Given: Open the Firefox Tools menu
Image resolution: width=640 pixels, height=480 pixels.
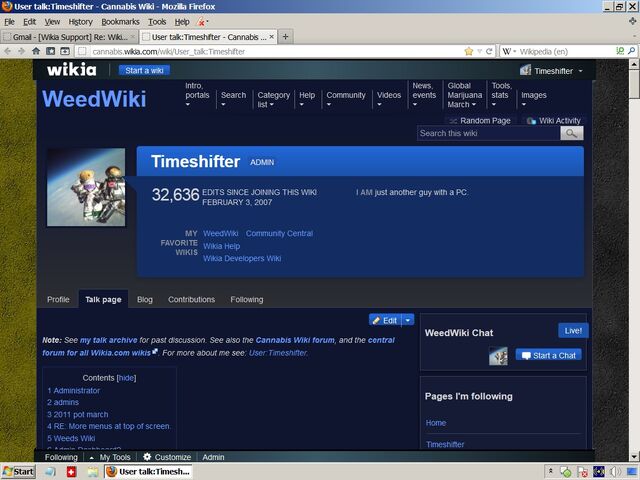Looking at the screenshot, I should point(157,22).
